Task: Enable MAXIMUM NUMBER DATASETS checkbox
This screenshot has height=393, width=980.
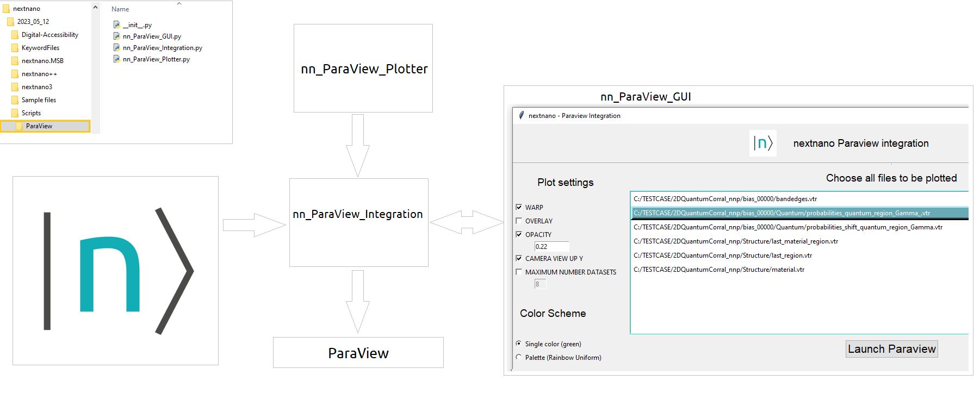Action: [x=519, y=272]
